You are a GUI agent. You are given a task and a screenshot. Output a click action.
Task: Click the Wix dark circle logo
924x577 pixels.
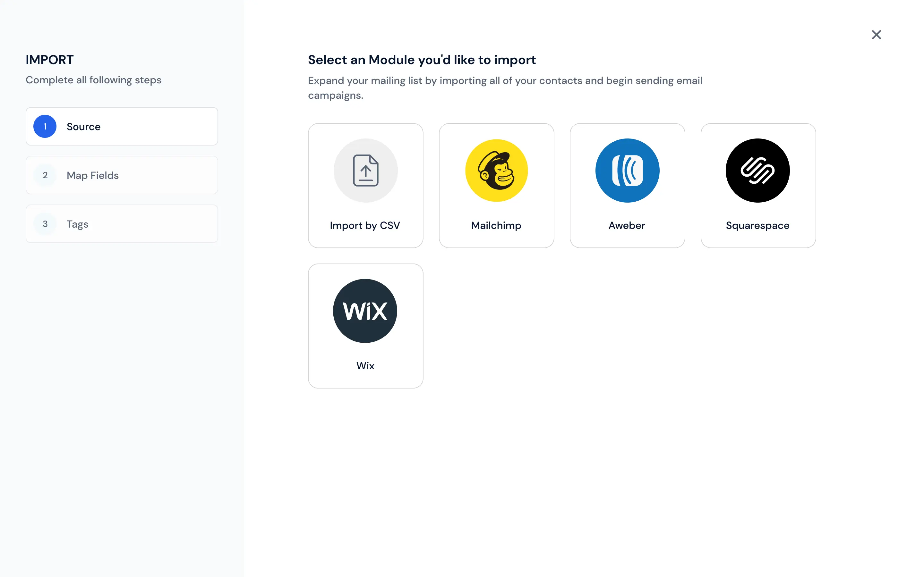(x=365, y=310)
